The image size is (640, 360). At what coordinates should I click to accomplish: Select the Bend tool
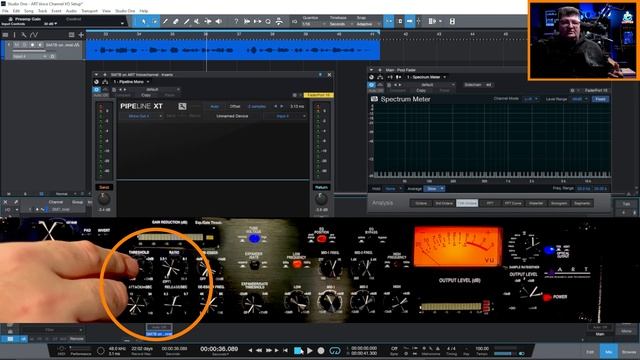pos(208,21)
